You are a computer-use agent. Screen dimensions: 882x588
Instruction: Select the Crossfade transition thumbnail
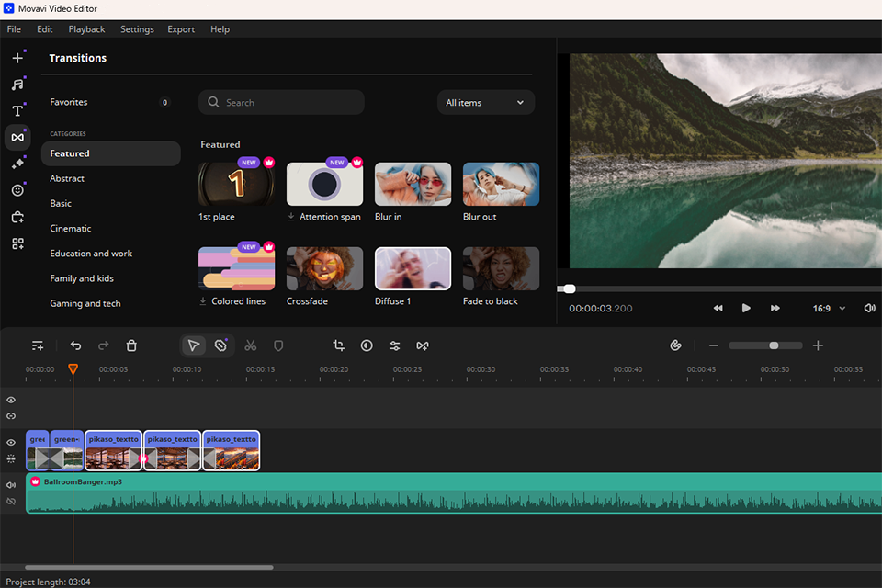pyautogui.click(x=324, y=268)
